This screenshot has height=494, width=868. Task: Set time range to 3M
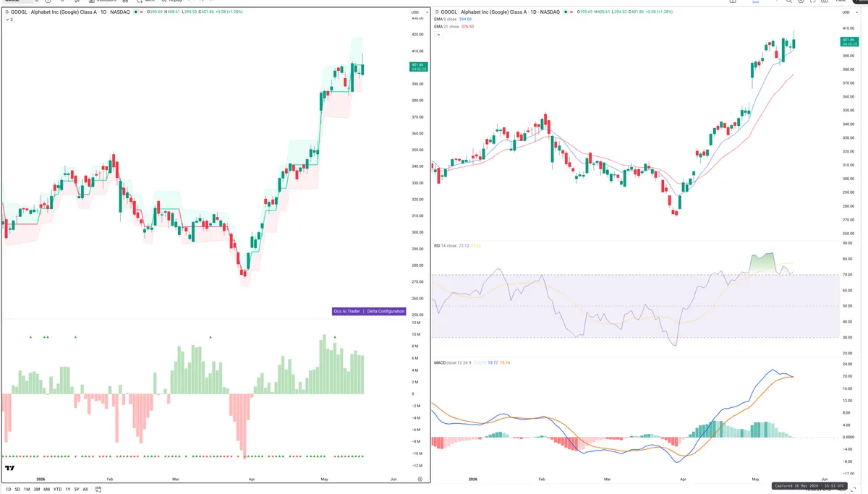coord(36,490)
